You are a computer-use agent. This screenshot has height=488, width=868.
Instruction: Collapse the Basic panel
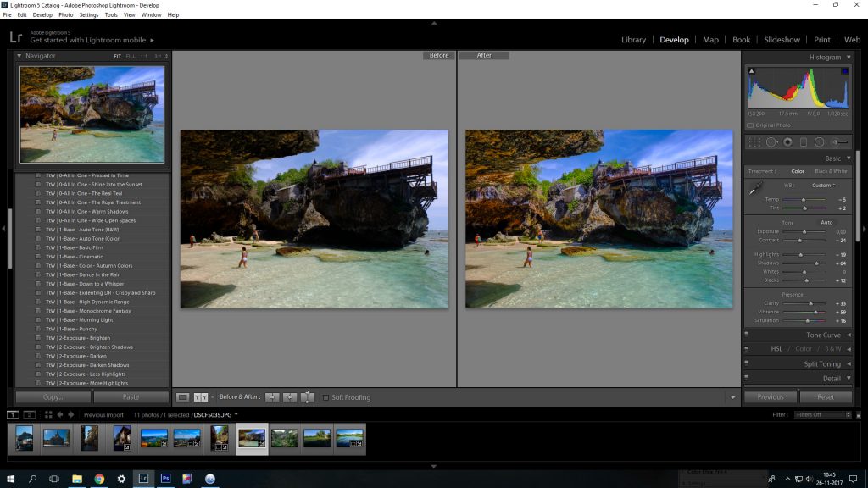[849, 158]
